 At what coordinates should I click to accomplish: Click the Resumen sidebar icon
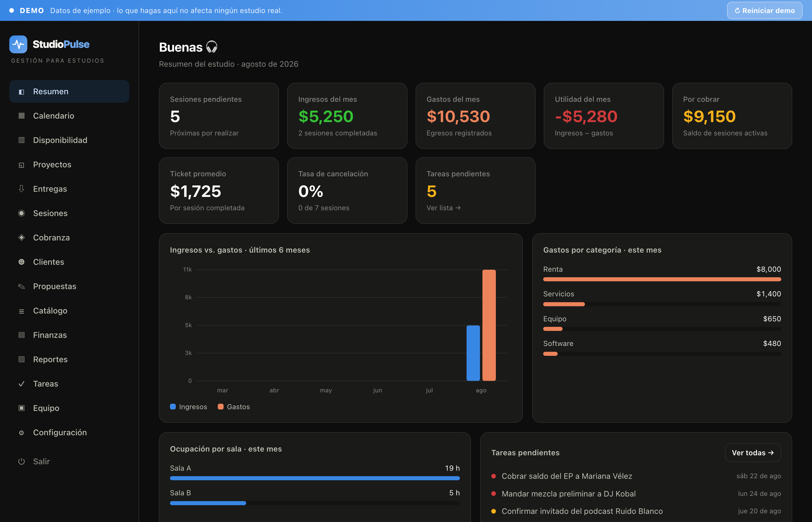click(x=21, y=92)
